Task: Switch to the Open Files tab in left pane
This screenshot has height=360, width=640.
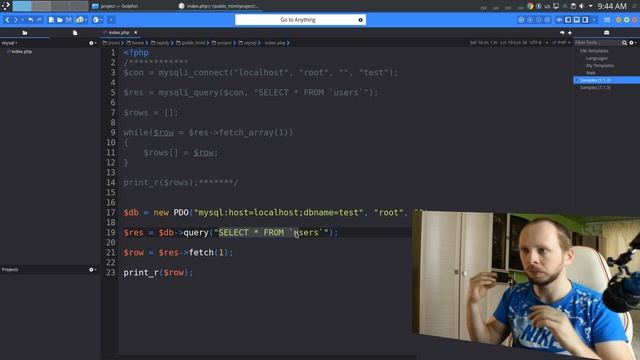Action: (75, 33)
